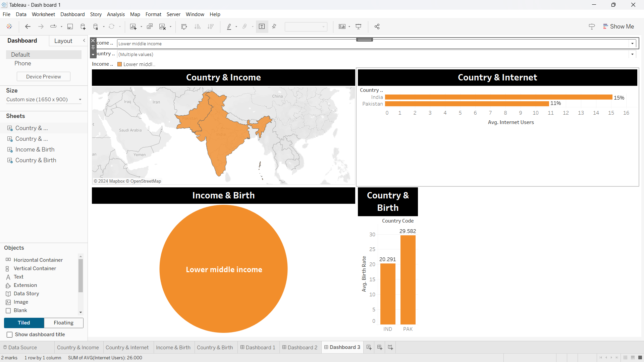The image size is (644, 362).
Task: Collapse the Dashboard side pane chevron
Action: 84,41
